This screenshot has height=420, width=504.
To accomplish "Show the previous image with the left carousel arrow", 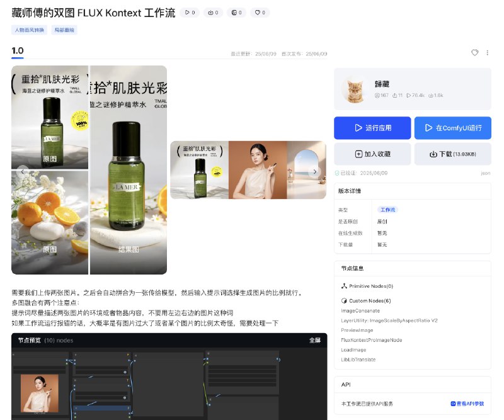I will click(x=23, y=171).
